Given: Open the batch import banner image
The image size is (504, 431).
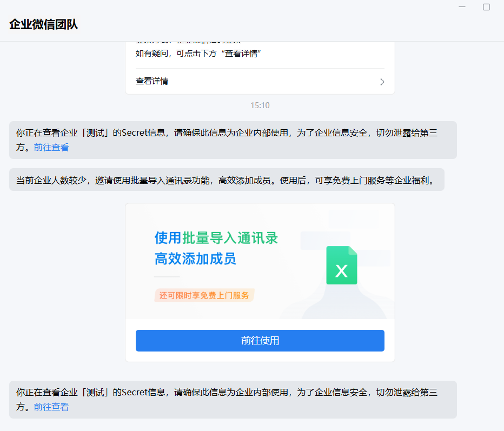Looking at the screenshot, I should click(x=260, y=261).
